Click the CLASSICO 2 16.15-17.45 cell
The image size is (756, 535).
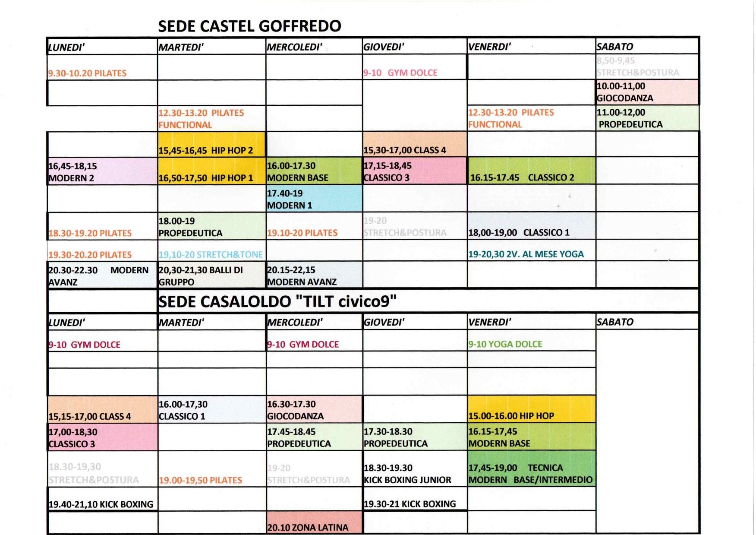click(532, 171)
